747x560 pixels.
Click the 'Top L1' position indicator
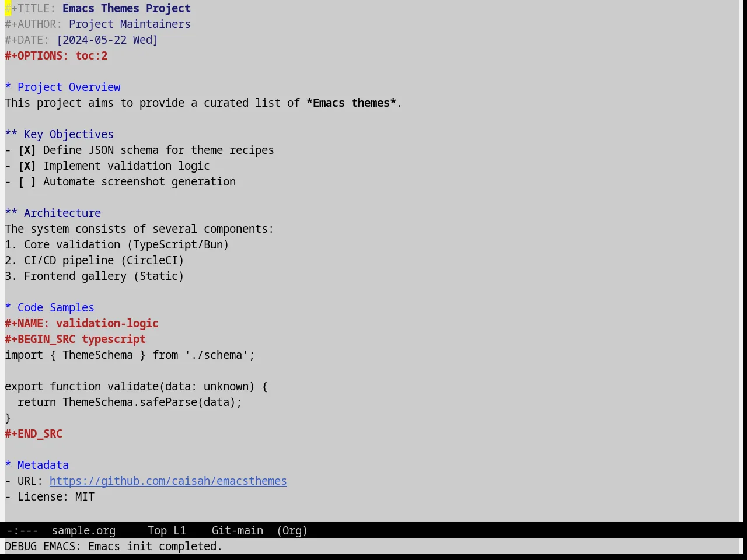167,531
